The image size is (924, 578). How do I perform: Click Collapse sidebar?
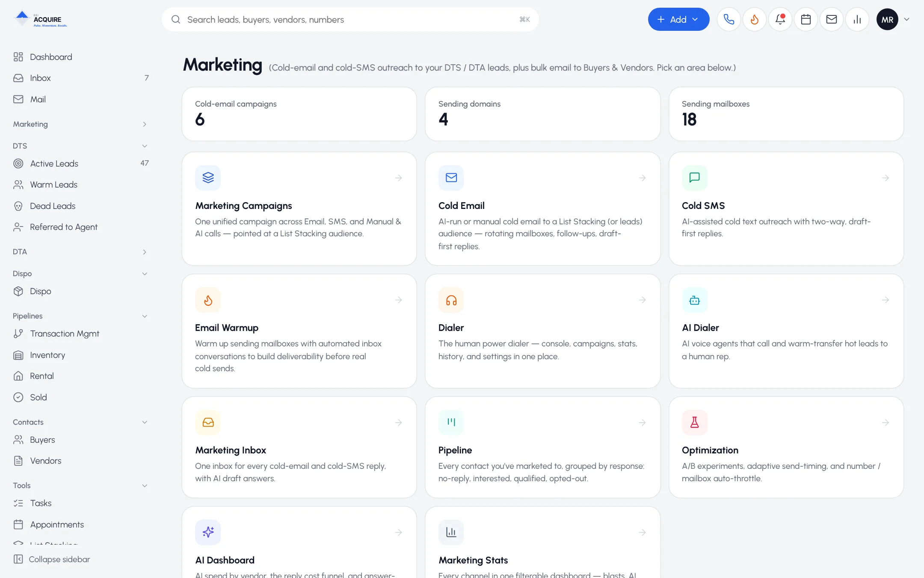(x=51, y=559)
